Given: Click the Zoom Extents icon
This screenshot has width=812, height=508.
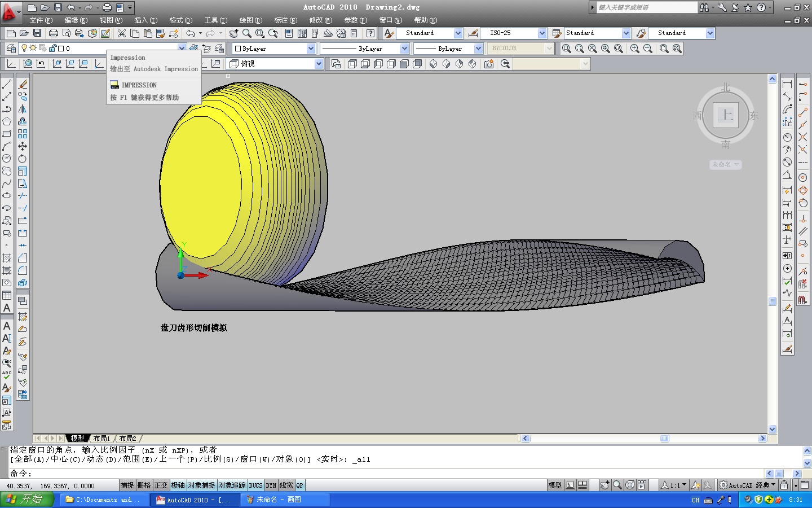Looking at the screenshot, I should tap(677, 49).
